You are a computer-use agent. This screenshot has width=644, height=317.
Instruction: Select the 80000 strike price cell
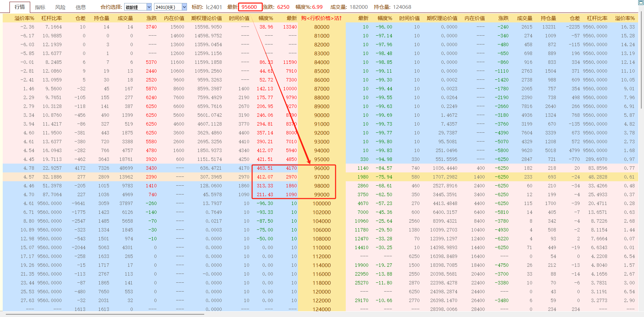[322, 27]
